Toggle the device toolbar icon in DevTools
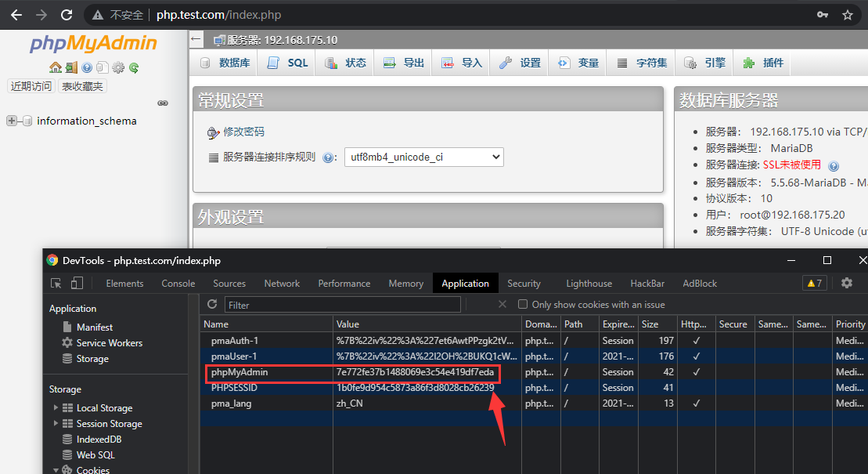 pos(78,283)
